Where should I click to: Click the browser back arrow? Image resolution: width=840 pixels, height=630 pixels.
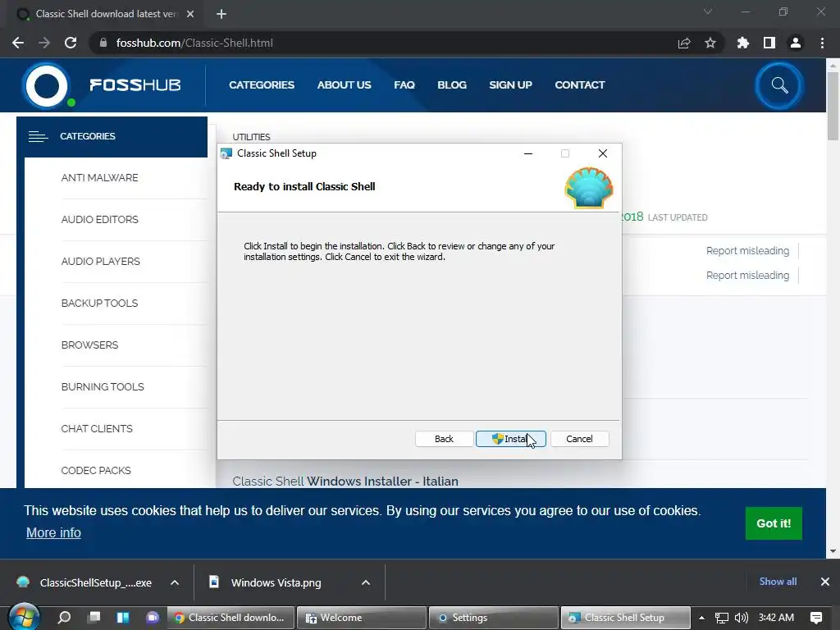click(18, 43)
